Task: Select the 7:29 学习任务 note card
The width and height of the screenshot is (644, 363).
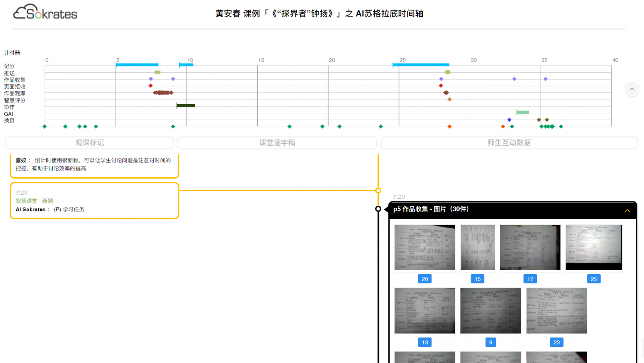Action: pyautogui.click(x=94, y=201)
